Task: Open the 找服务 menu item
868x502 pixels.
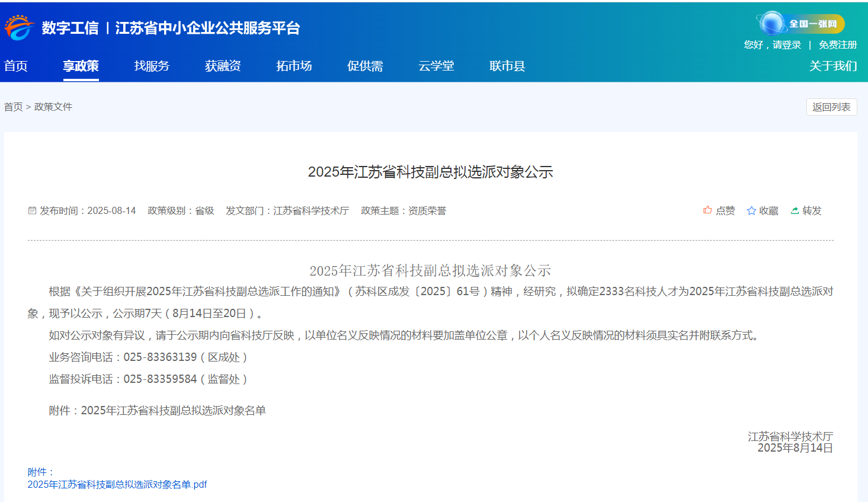Action: 152,66
